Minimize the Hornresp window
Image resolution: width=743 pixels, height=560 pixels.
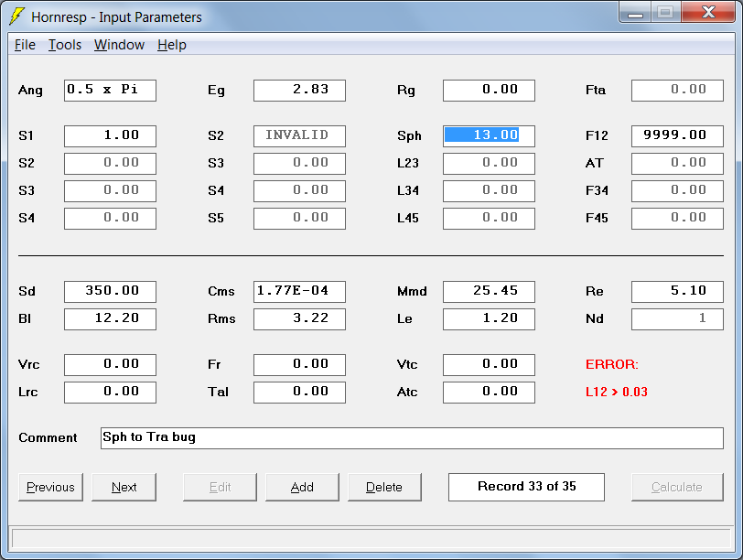click(635, 13)
